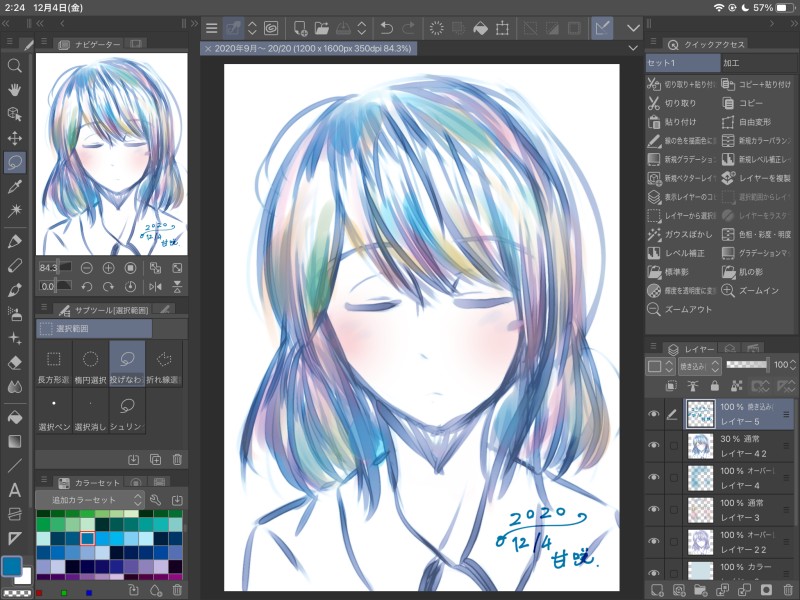Select 長方形選択 rectangle sub tool
Viewport: 800px width, 600px height.
[54, 364]
